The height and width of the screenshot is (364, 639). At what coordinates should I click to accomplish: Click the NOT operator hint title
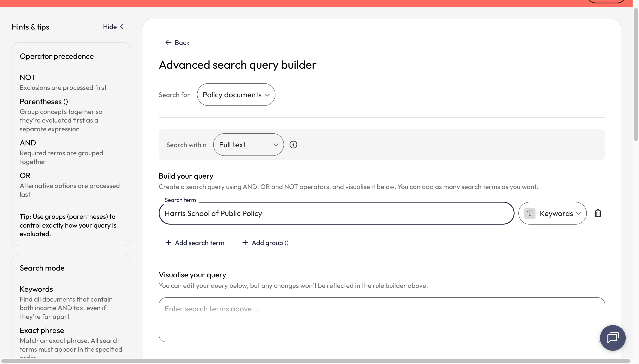click(x=28, y=77)
